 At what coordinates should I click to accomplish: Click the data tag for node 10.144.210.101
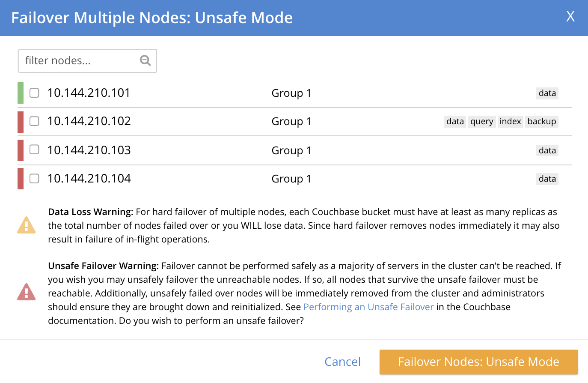point(547,93)
